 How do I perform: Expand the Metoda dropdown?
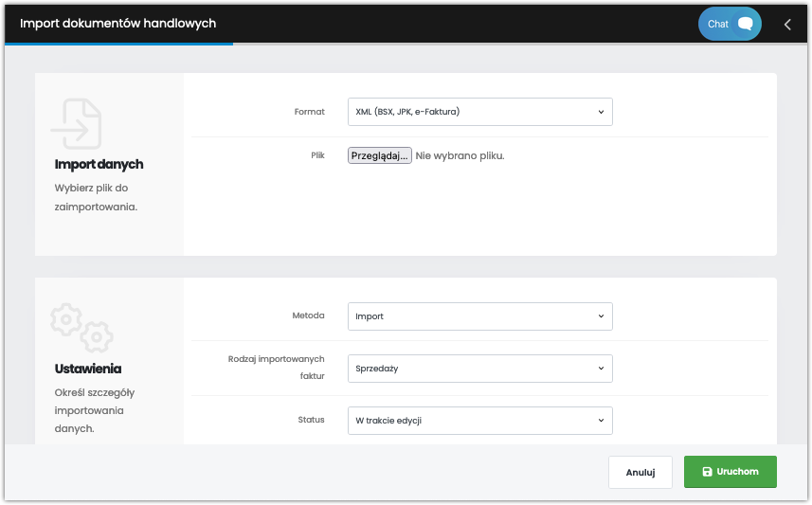click(x=480, y=316)
